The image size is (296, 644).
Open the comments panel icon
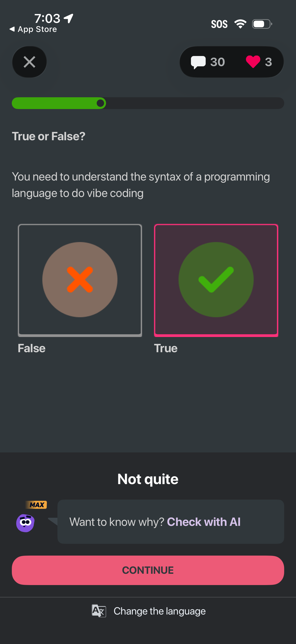tap(199, 62)
